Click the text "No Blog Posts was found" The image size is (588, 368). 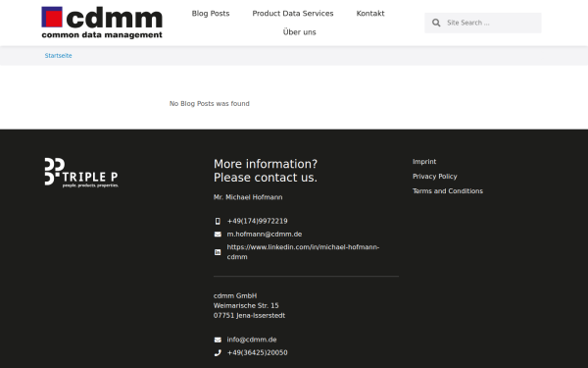[210, 104]
